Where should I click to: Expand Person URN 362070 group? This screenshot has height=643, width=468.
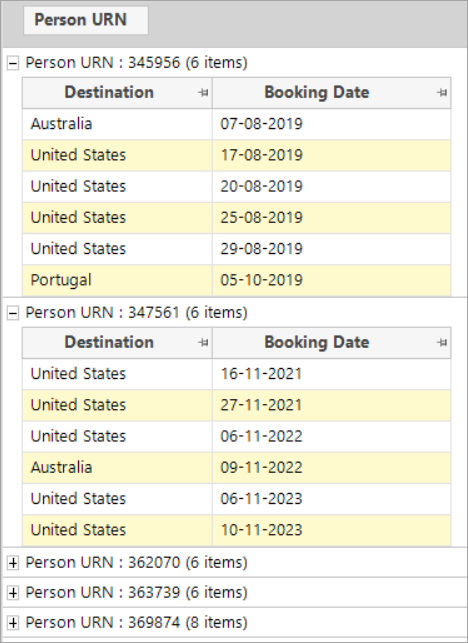(13, 563)
